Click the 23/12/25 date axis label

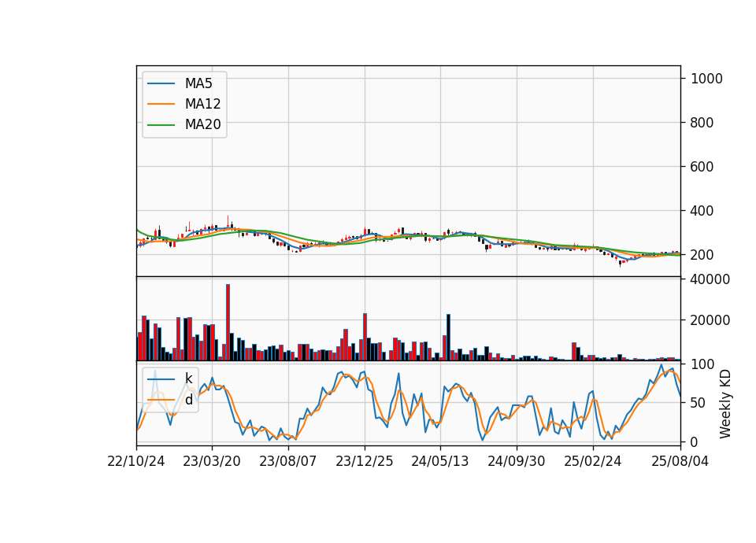pyautogui.click(x=364, y=461)
